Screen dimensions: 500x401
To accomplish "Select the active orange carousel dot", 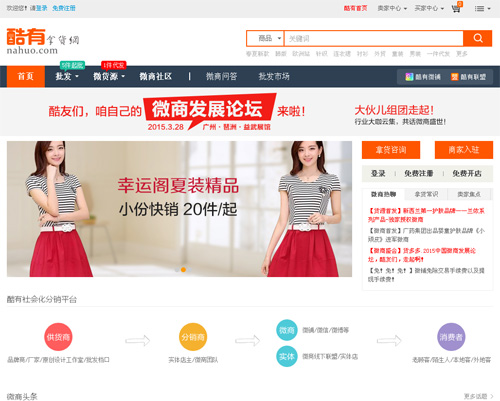I will pyautogui.click(x=183, y=270).
